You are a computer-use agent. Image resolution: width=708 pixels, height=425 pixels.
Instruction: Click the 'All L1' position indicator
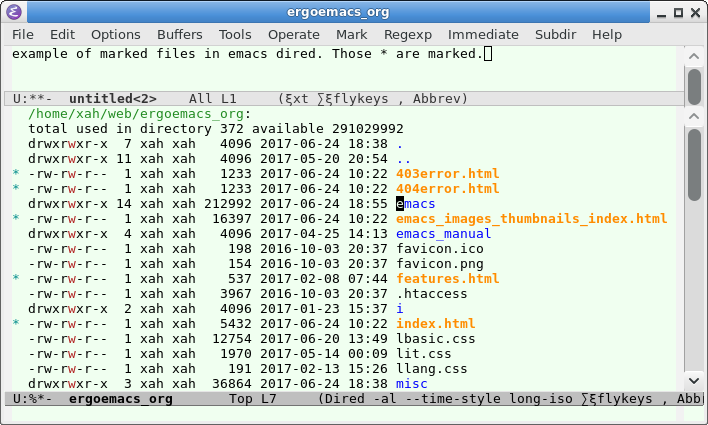tap(212, 98)
